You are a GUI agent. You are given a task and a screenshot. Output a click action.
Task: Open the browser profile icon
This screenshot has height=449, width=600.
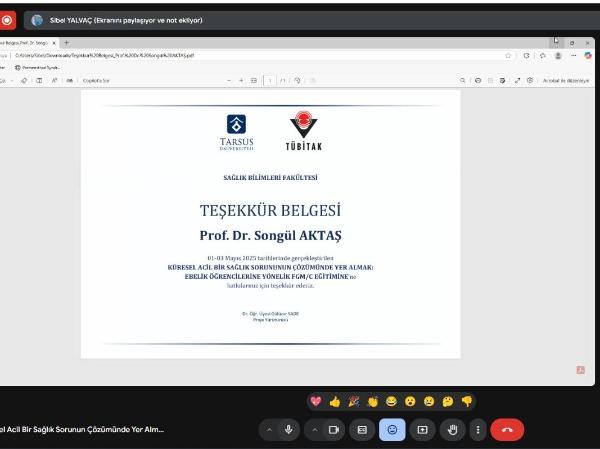[558, 56]
